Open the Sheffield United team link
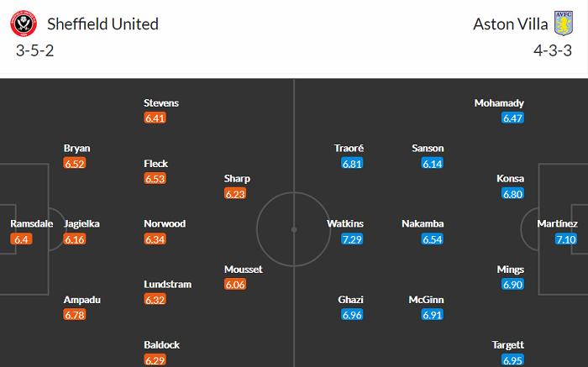588x367 pixels. 101,24
